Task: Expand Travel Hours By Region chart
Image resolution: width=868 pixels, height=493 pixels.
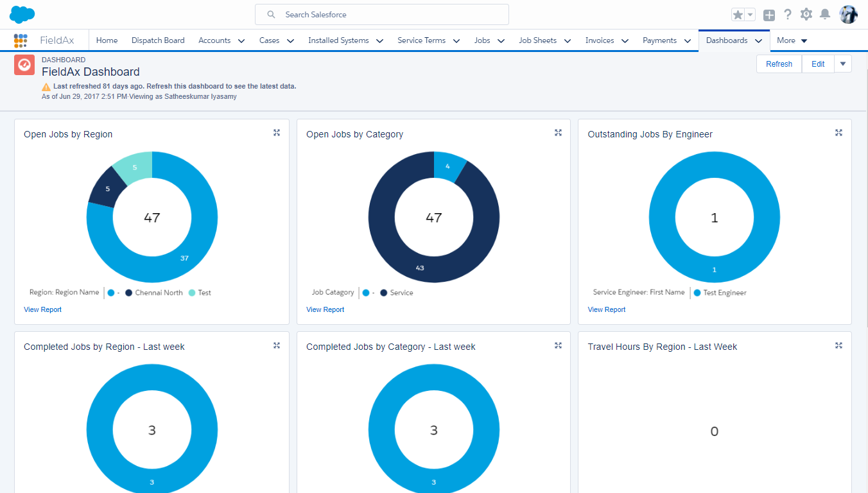Action: point(838,345)
